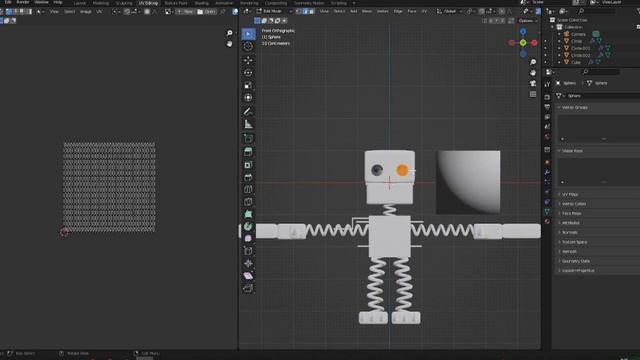Toggle face select mode in 3D viewport
This screenshot has height=360, width=640.
pos(312,11)
